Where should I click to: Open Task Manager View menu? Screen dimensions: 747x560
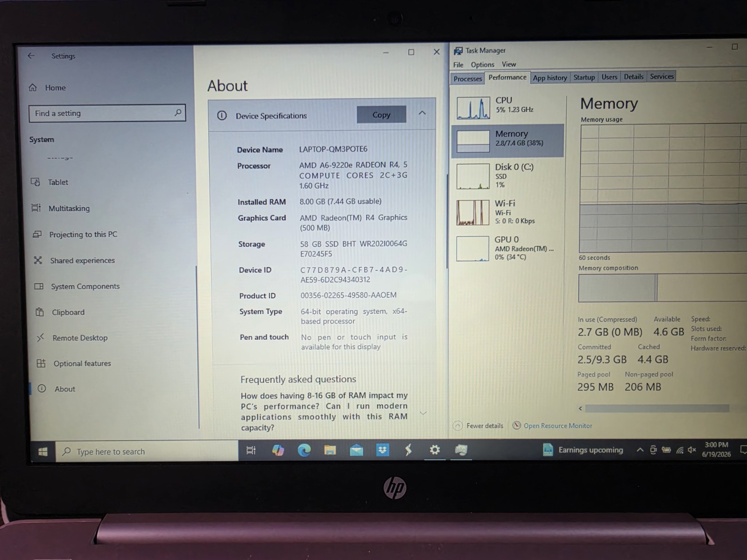click(x=509, y=64)
